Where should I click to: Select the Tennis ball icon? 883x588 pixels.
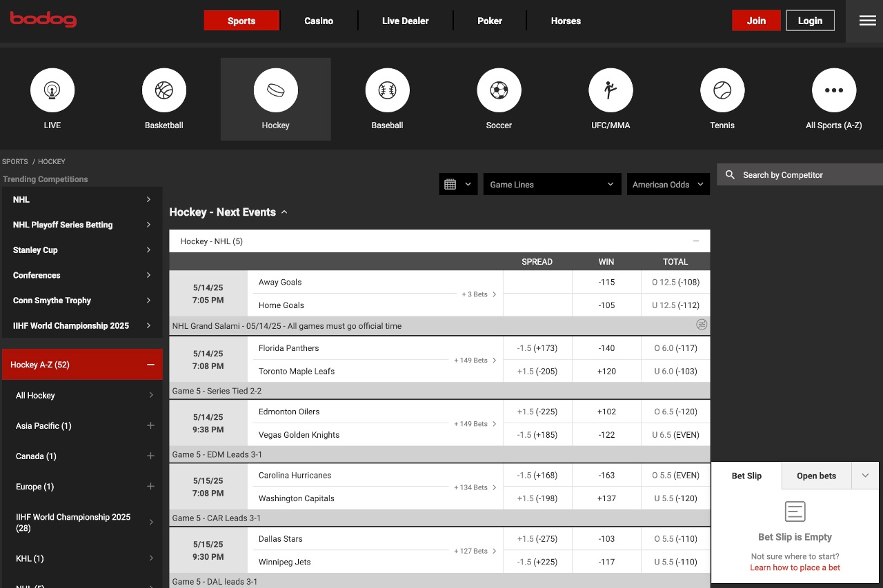pyautogui.click(x=722, y=90)
